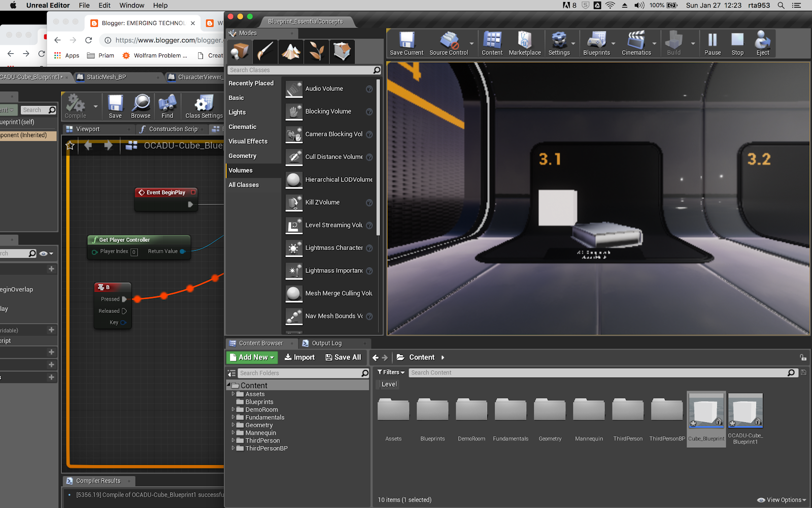The image size is (812, 508).
Task: Toggle the sources panel icon beside Search Folders
Action: [232, 373]
